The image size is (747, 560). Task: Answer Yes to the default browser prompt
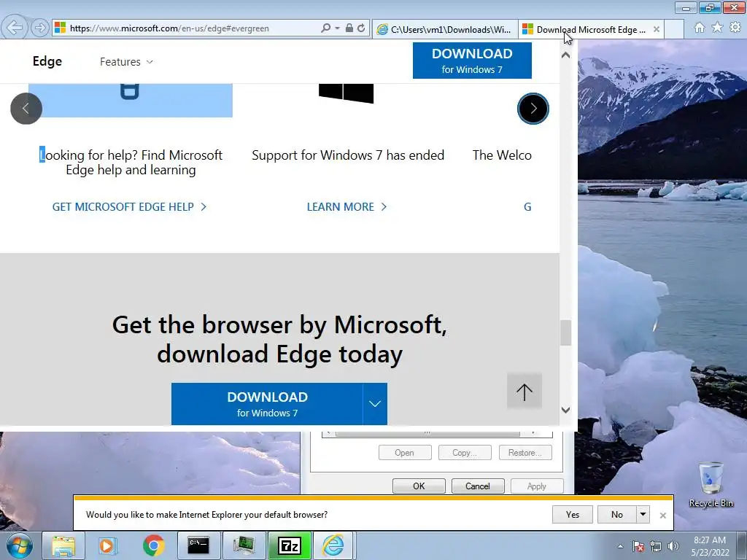pyautogui.click(x=572, y=514)
